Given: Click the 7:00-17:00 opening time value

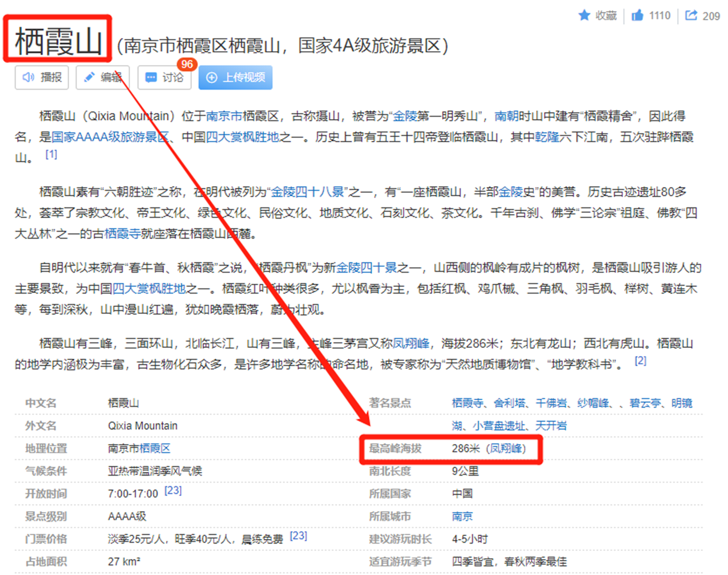Looking at the screenshot, I should [133, 494].
